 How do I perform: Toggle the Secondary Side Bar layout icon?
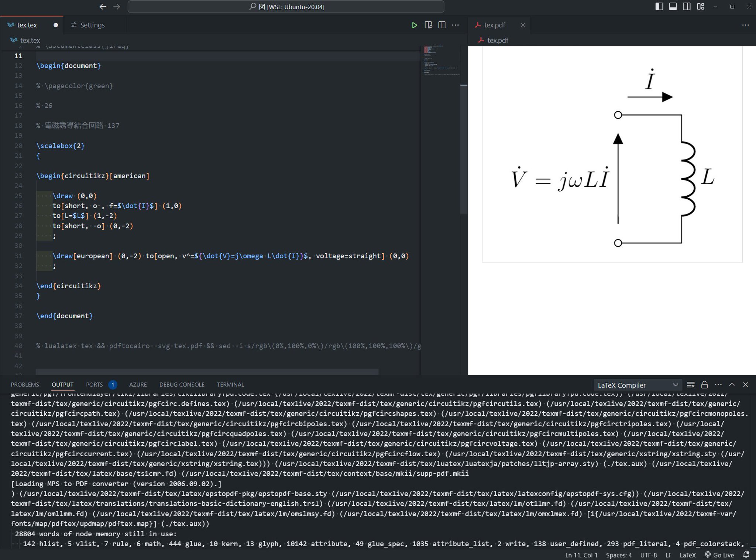(x=687, y=7)
